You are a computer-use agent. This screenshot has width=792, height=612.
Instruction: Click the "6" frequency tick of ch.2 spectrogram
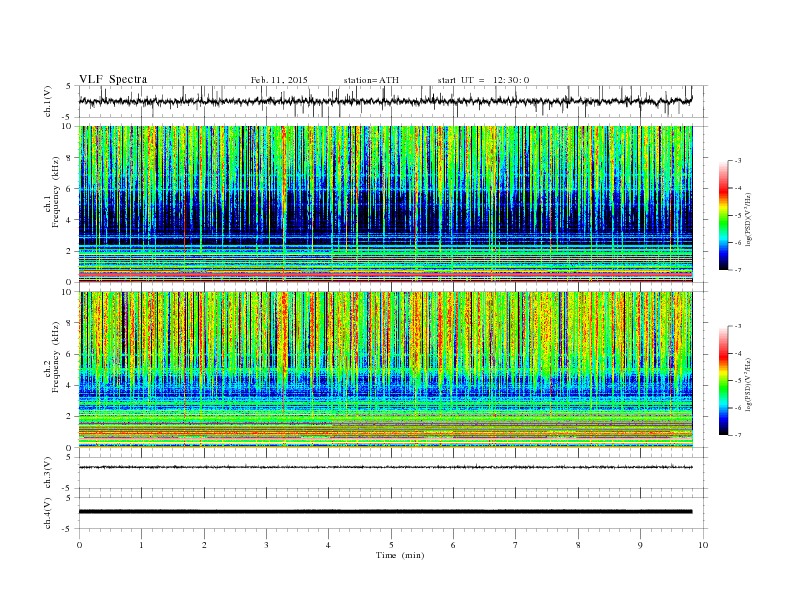click(x=71, y=354)
